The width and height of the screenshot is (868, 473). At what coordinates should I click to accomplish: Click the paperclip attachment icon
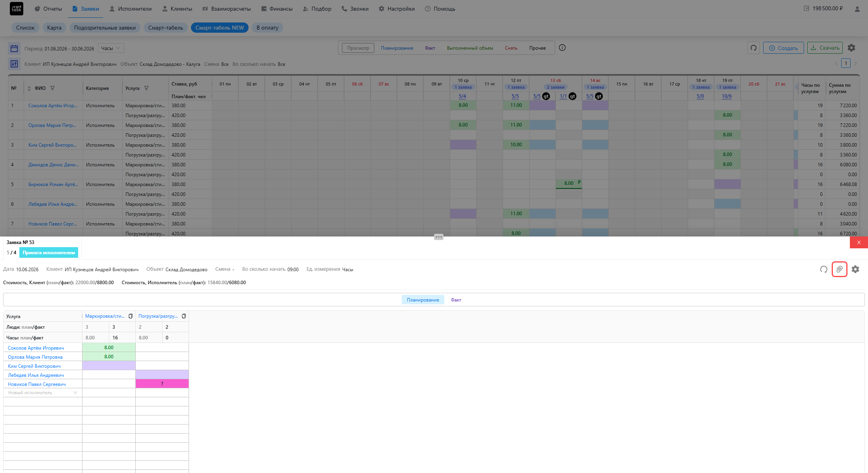[839, 269]
